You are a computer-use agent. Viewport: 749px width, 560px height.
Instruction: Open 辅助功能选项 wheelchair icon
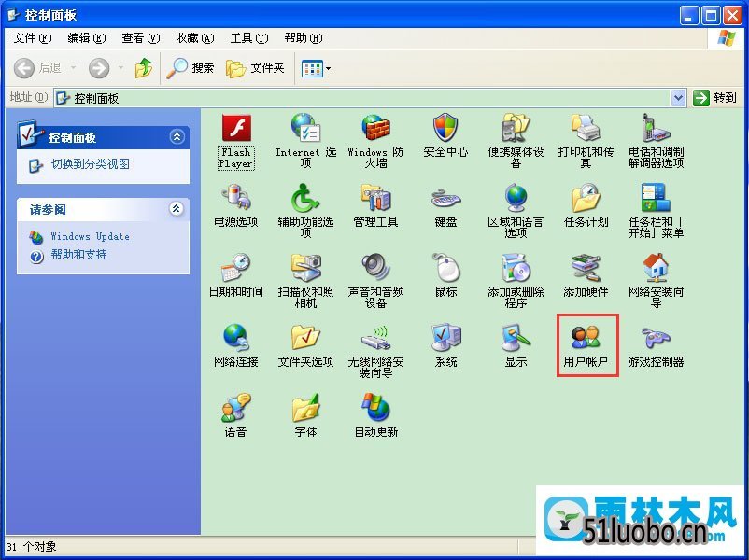pos(305,211)
